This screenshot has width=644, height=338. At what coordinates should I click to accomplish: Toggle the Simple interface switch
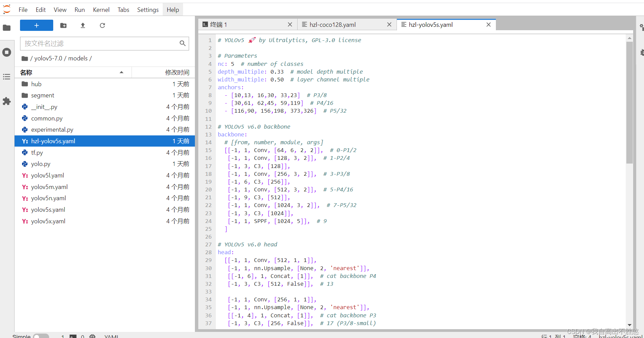[41, 336]
